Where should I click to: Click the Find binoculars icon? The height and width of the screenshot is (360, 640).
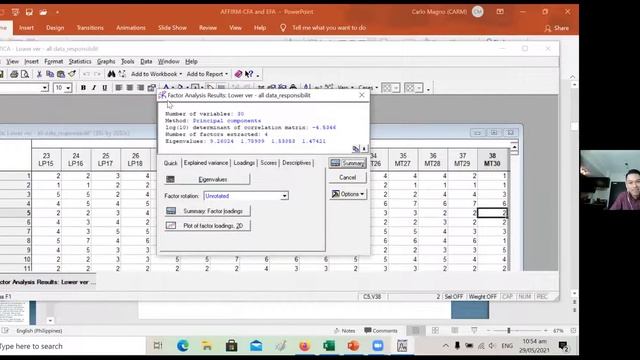[111, 74]
